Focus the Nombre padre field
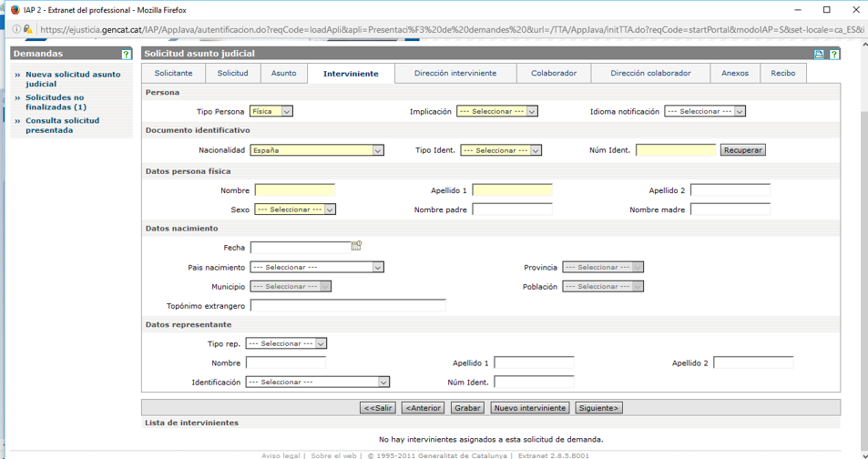The image size is (868, 459). click(x=512, y=209)
